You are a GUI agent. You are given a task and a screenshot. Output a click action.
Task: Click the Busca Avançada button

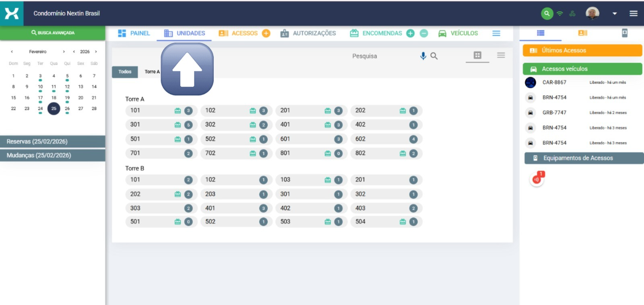point(53,33)
